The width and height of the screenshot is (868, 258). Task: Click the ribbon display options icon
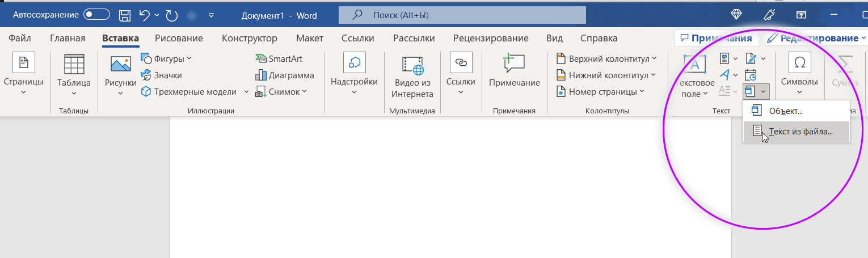pyautogui.click(x=801, y=15)
